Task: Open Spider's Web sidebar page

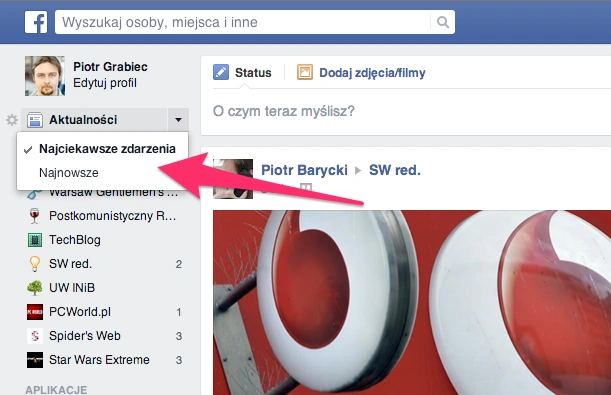Action: 85,336
